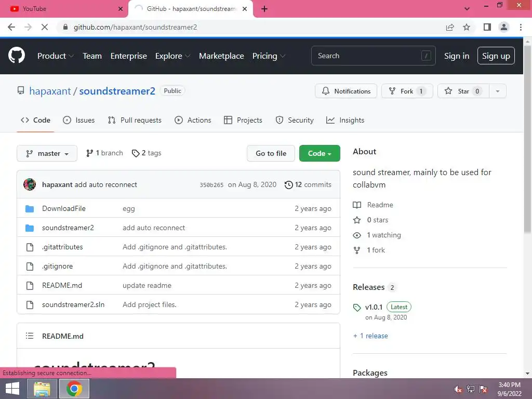This screenshot has width=532, height=399.
Task: View the 12 commits history
Action: (x=308, y=184)
